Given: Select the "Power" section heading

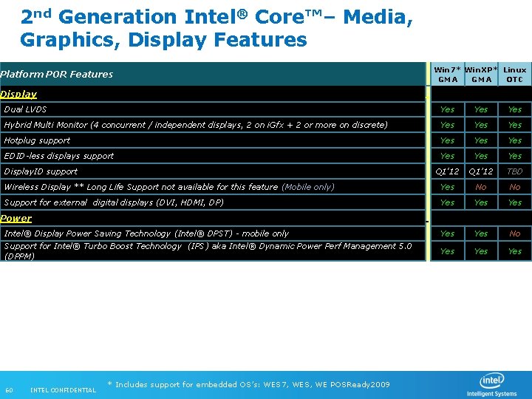Looking at the screenshot, I should coord(16,218).
